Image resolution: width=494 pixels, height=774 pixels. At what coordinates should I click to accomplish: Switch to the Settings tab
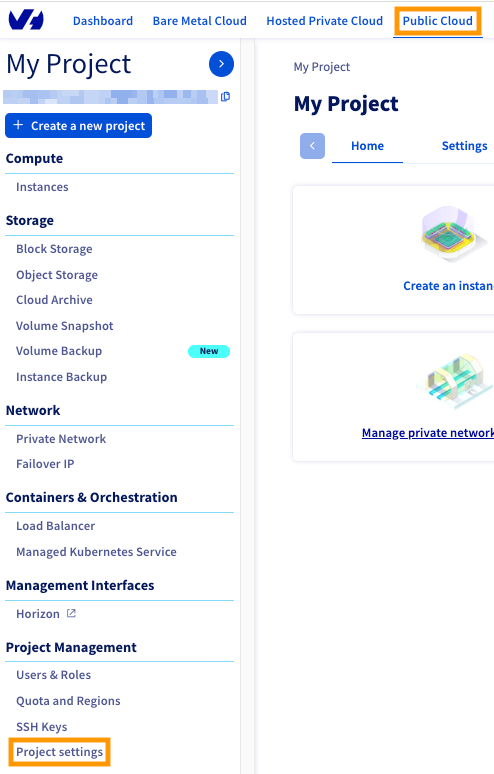pyautogui.click(x=464, y=146)
